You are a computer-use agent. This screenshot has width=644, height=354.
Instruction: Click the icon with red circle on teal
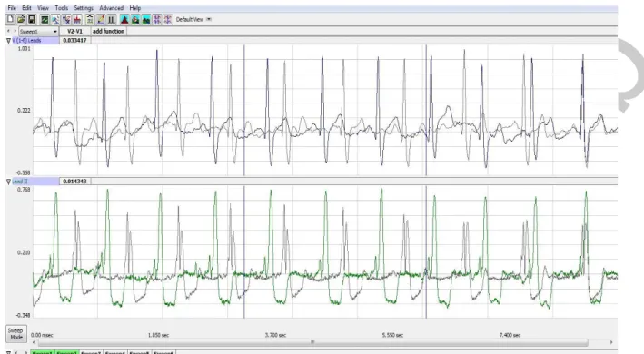click(135, 19)
